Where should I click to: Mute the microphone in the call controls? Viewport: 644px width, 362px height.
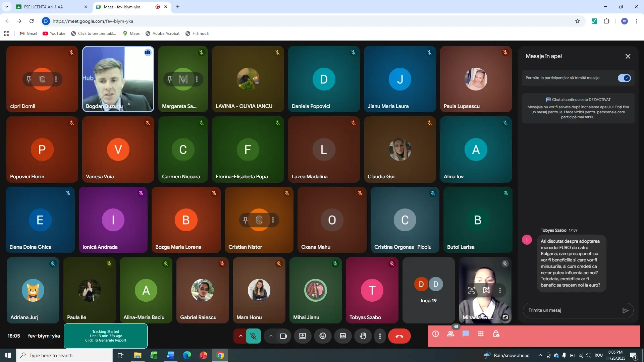[253, 336]
